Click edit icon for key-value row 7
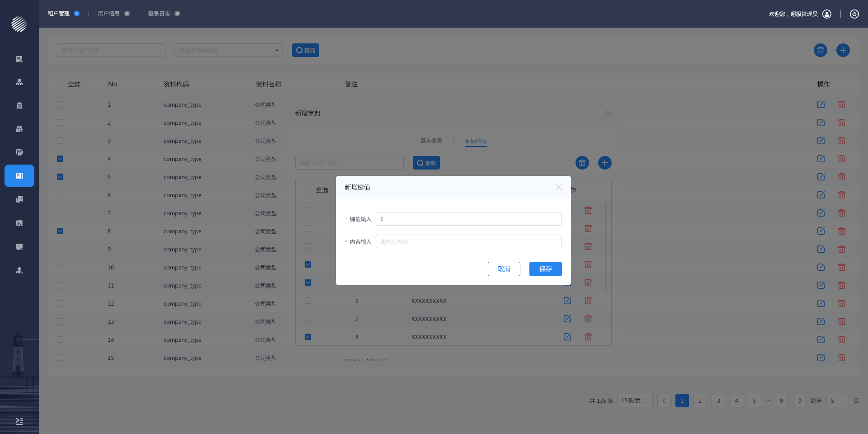This screenshot has height=434, width=868. pos(567,319)
